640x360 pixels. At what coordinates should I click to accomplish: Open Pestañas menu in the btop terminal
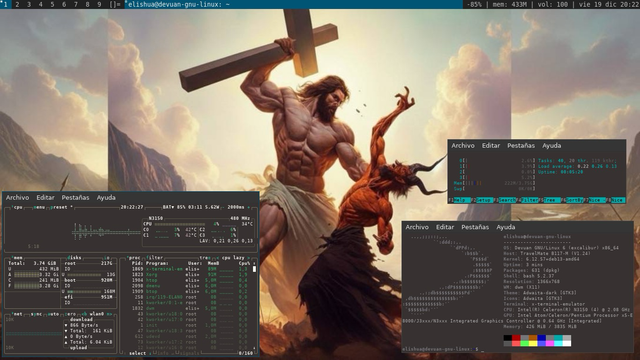(x=76, y=198)
